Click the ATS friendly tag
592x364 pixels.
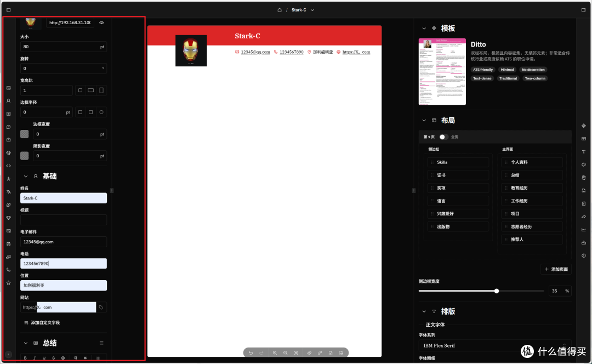483,70
